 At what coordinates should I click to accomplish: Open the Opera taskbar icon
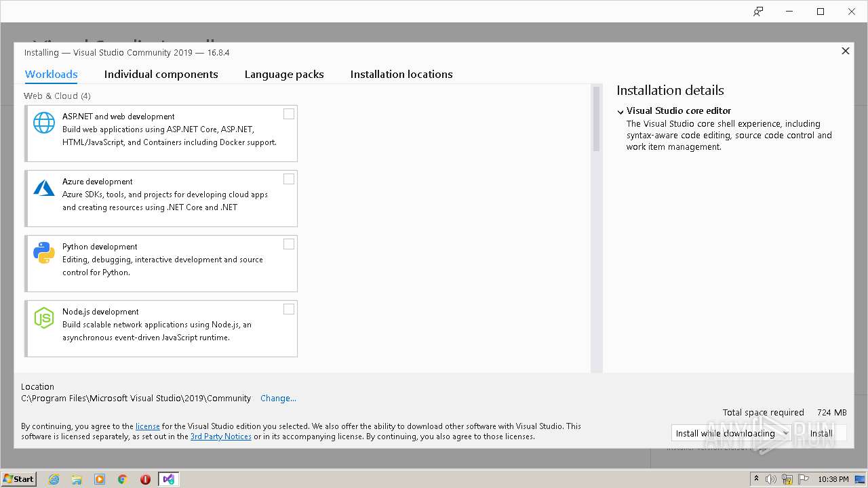tap(145, 479)
